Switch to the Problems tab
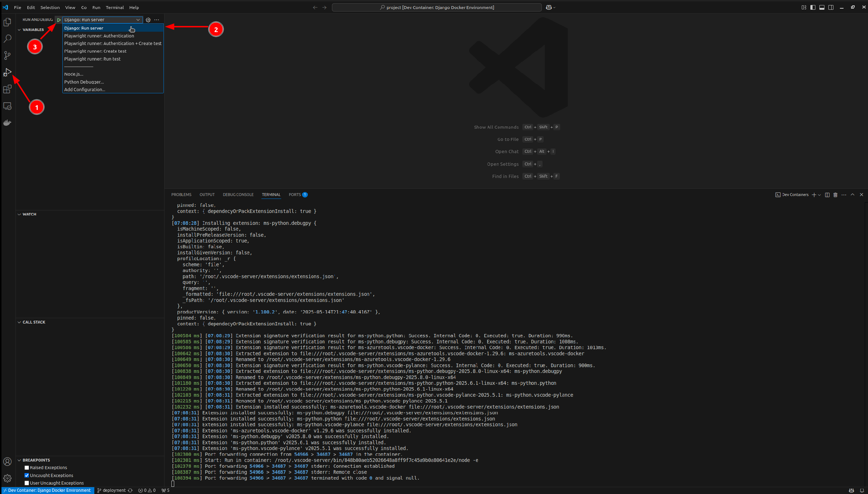 181,195
